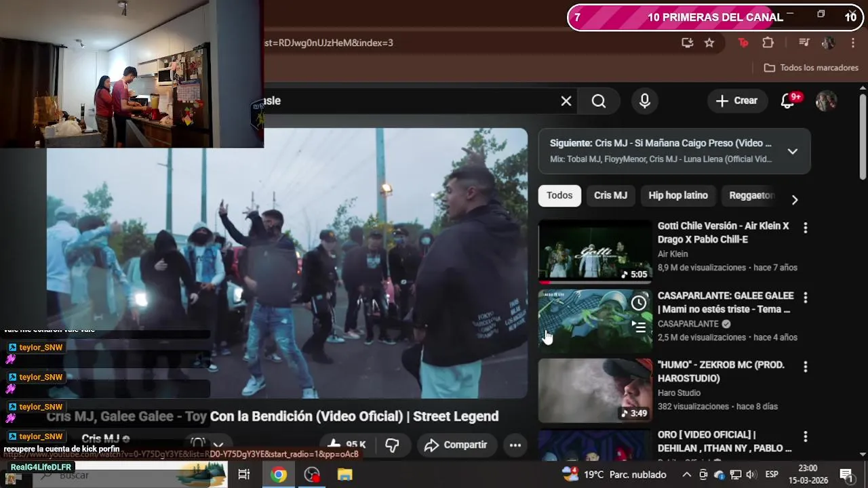Screen dimensions: 868x488
Task: Select the Reggaeton filter chip
Action: (751, 195)
